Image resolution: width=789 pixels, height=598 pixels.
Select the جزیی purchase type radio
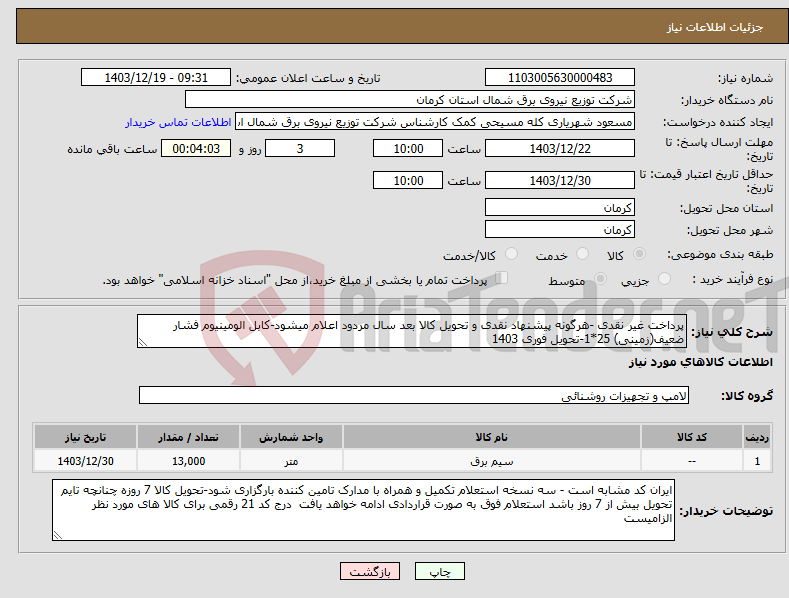[x=664, y=279]
